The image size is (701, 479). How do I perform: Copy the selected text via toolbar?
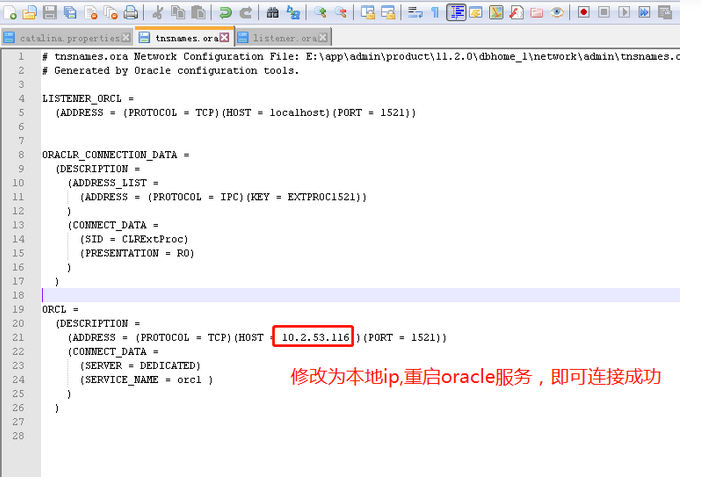(178, 13)
